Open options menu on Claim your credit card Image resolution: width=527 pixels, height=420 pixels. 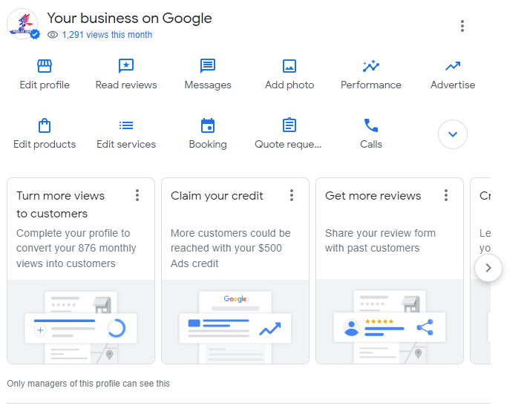pyautogui.click(x=292, y=195)
